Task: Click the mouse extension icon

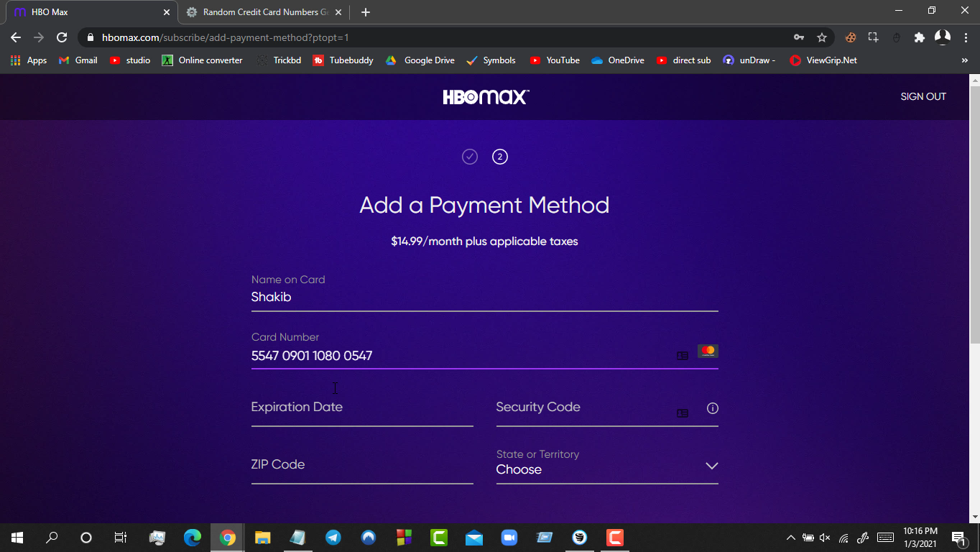Action: pos(897,37)
